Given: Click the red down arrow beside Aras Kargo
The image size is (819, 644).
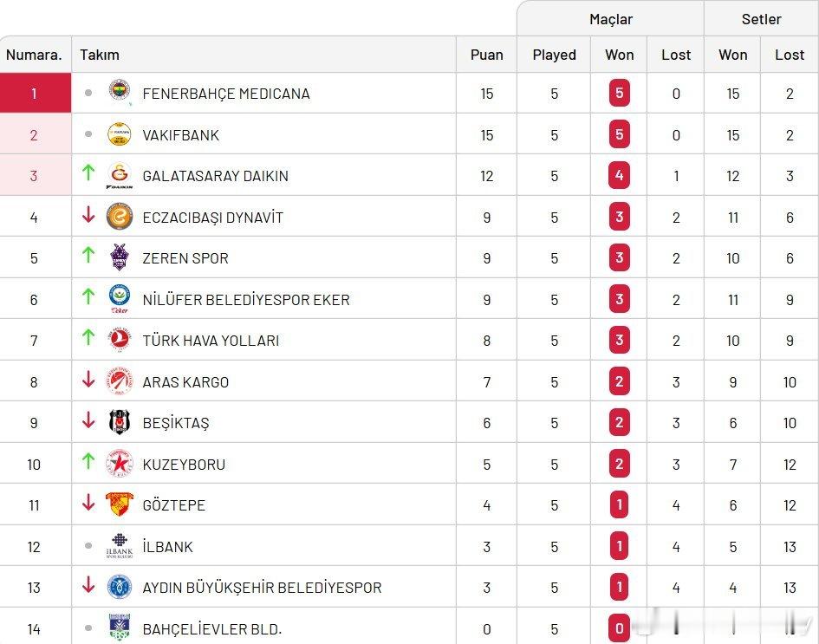Looking at the screenshot, I should point(88,380).
